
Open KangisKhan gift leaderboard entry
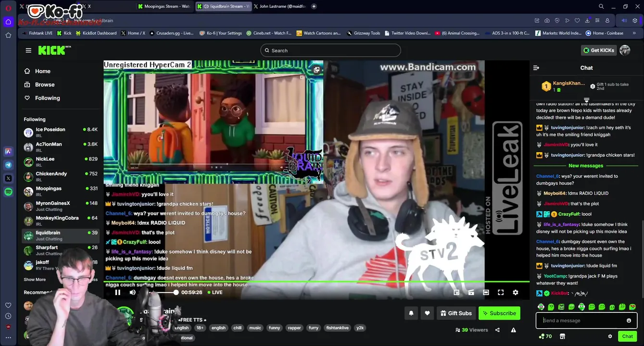click(x=563, y=86)
